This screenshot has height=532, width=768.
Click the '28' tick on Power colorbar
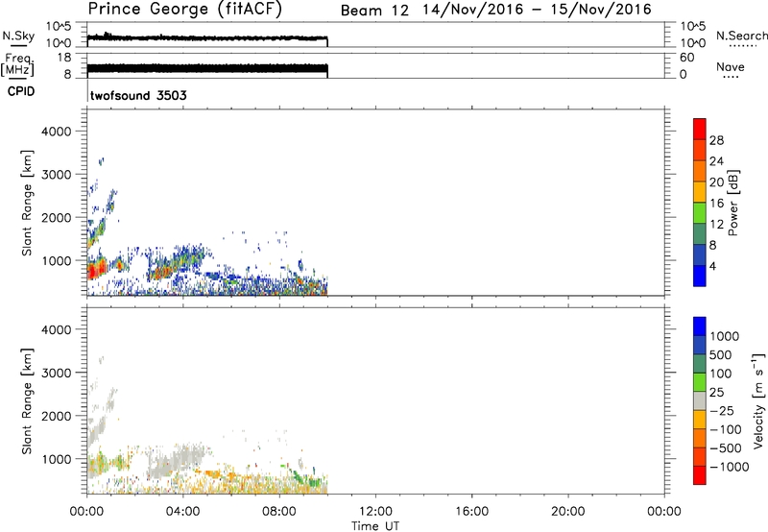716,140
